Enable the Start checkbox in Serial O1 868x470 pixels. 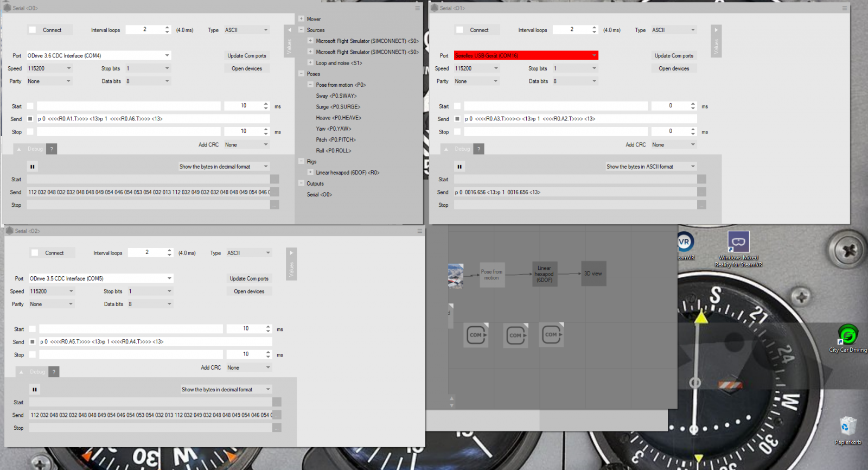pos(457,106)
